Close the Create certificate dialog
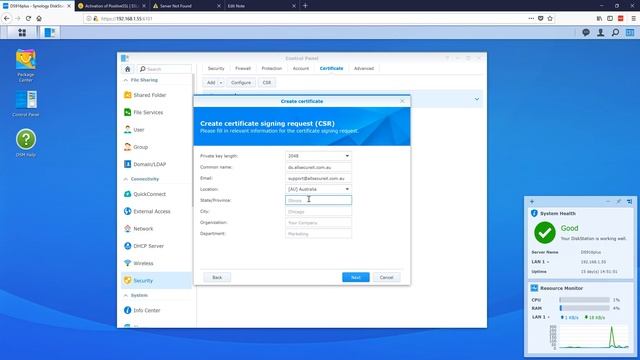 pos(402,101)
